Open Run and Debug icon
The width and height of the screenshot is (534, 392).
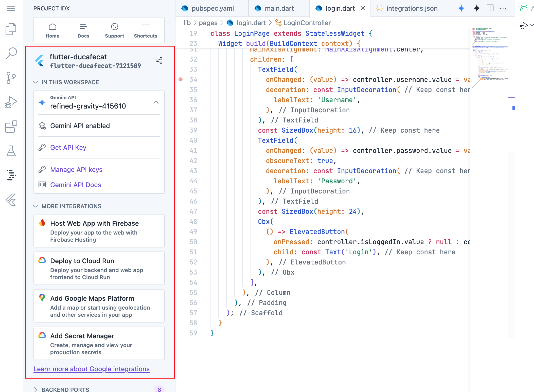(x=11, y=102)
